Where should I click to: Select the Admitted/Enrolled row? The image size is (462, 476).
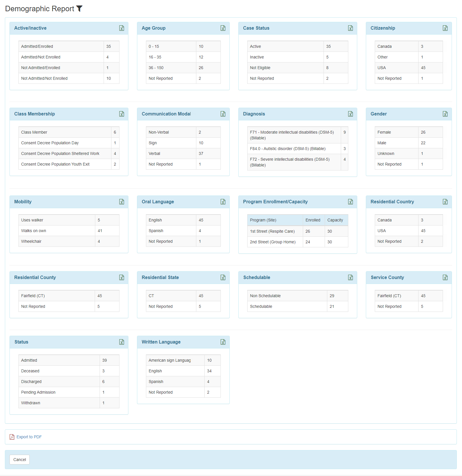(x=69, y=46)
